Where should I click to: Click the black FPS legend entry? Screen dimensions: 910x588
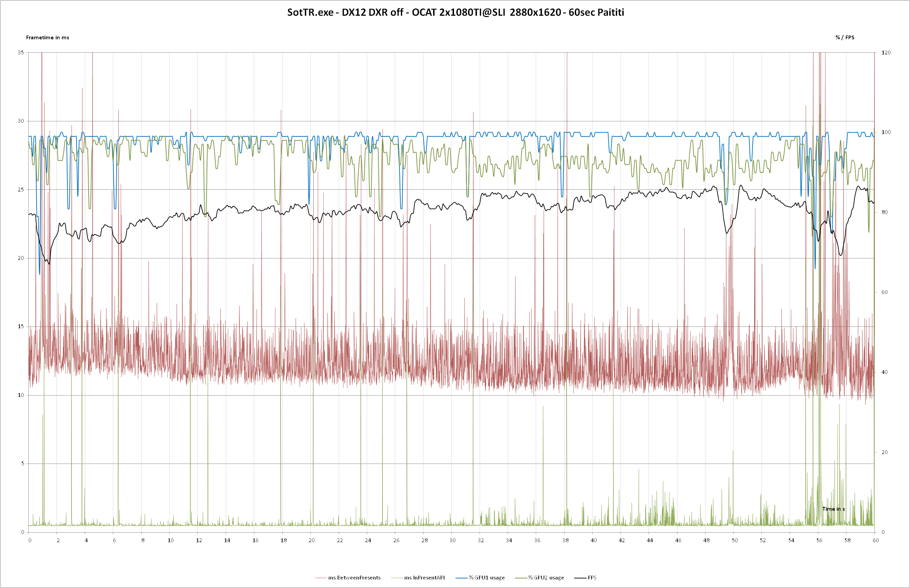[x=592, y=577]
